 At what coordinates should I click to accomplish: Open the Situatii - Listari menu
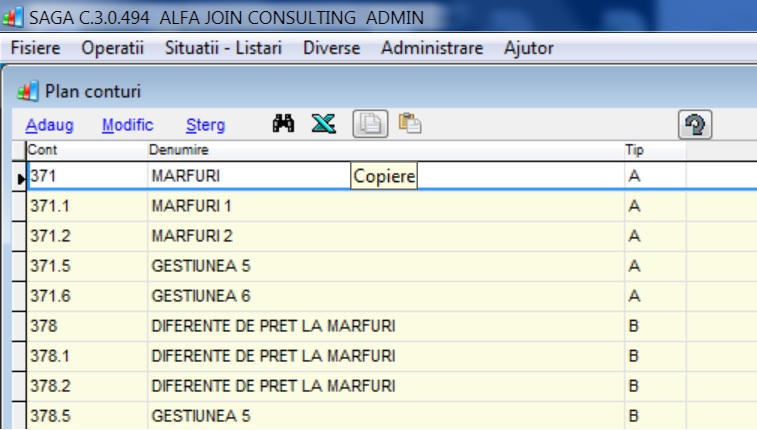click(224, 48)
